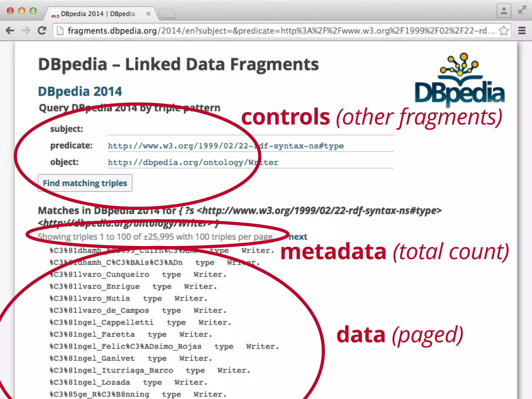Open a new tab with the blank tab button
The image size is (532, 399).
[x=168, y=14]
